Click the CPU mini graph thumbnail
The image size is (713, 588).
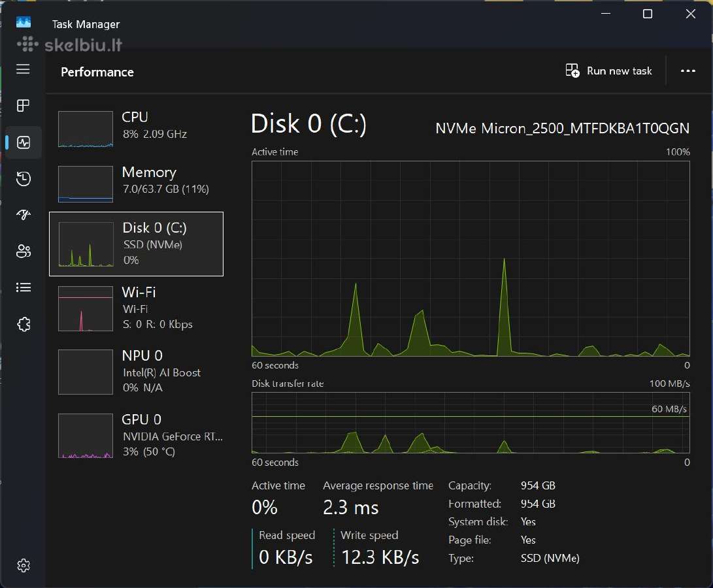click(86, 129)
